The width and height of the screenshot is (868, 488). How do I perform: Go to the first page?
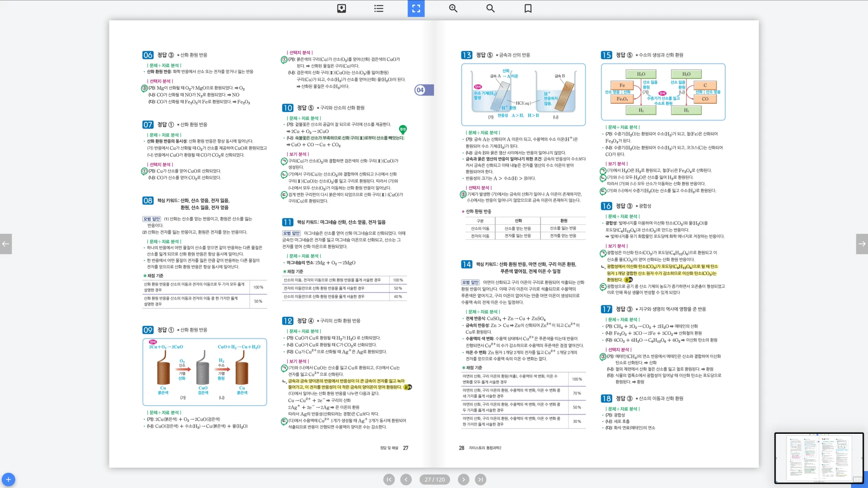tap(389, 479)
